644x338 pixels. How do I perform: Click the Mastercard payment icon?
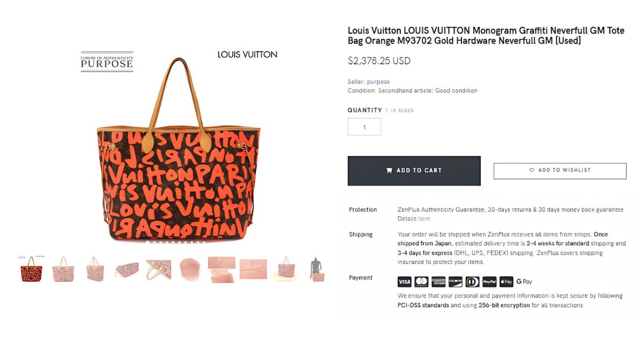click(421, 282)
